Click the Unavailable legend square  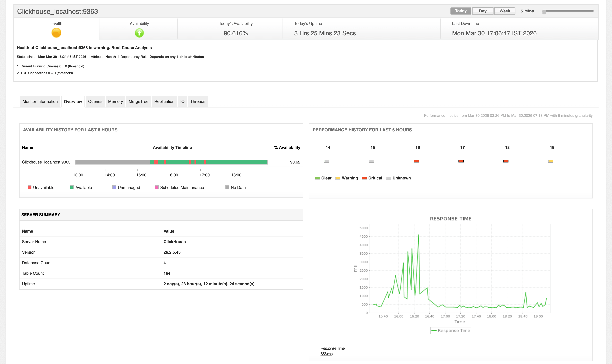click(x=30, y=187)
